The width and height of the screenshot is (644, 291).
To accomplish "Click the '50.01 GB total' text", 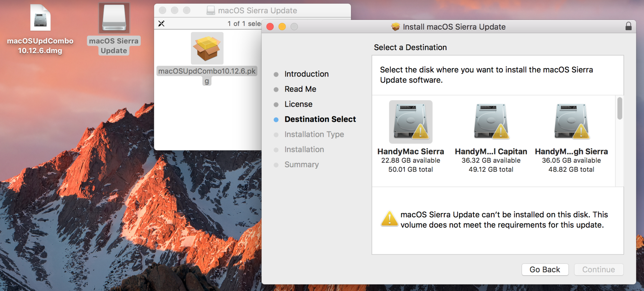I will tap(411, 169).
